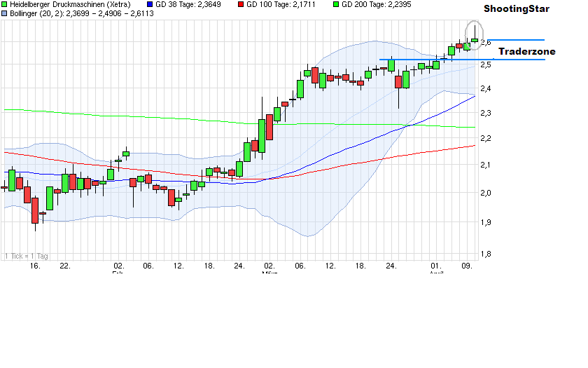Click the '16.' date axis label
The height and width of the screenshot is (368, 588).
[35, 266]
